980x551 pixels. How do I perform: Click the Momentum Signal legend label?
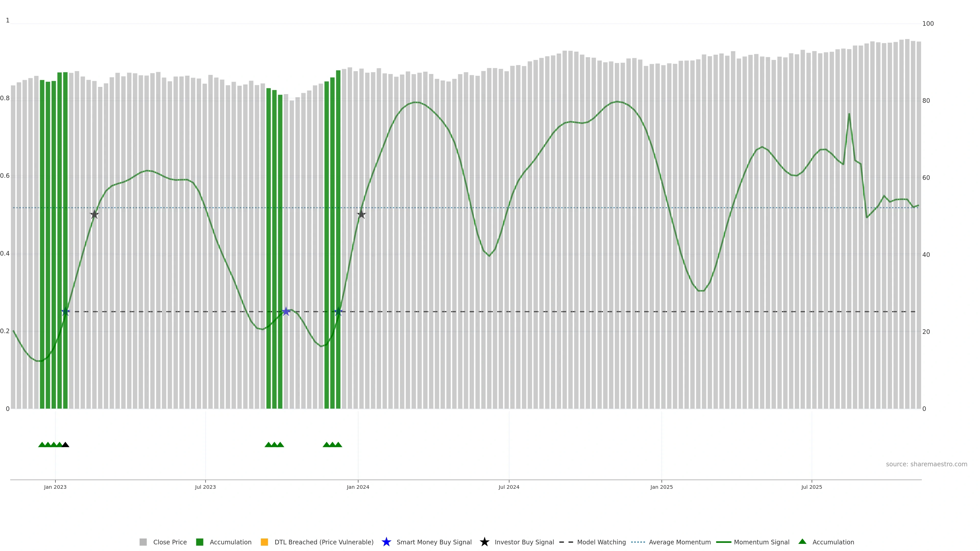point(761,542)
